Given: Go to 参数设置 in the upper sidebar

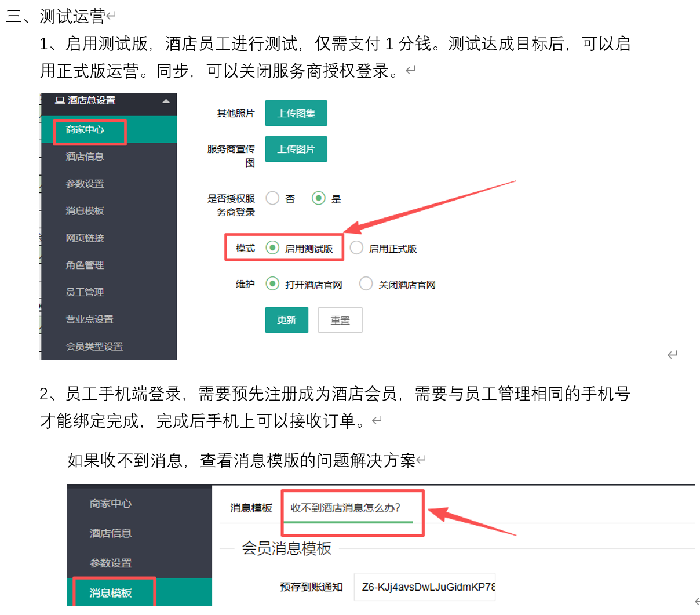Looking at the screenshot, I should coord(85,184).
